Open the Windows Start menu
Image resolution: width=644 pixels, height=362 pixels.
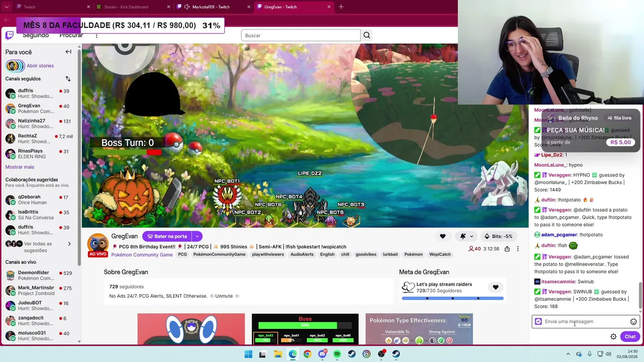[x=248, y=354]
